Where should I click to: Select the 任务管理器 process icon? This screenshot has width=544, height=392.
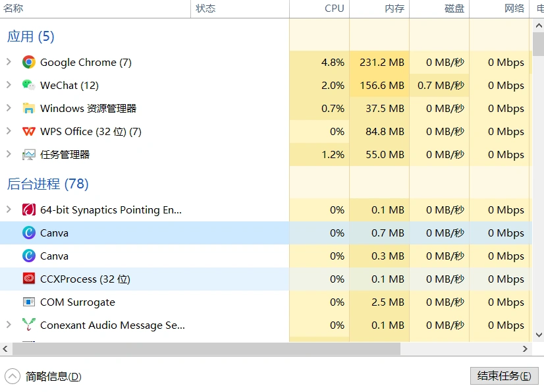coord(28,154)
